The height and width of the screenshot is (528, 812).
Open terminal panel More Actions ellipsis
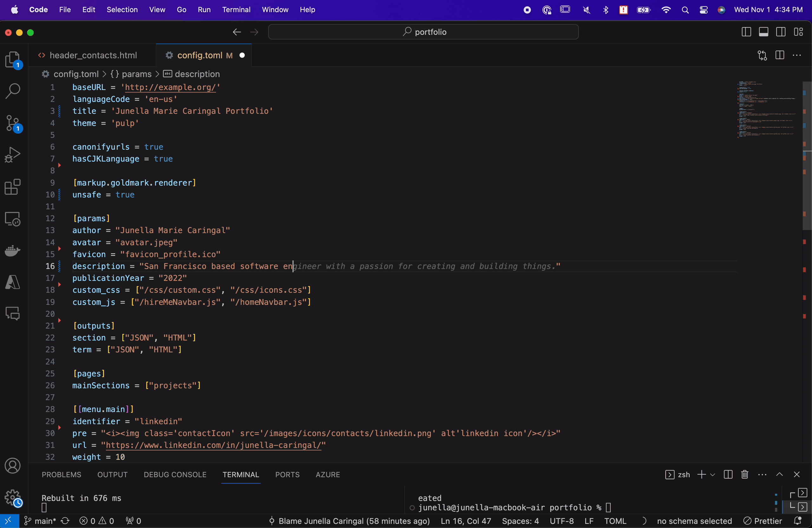pos(762,474)
